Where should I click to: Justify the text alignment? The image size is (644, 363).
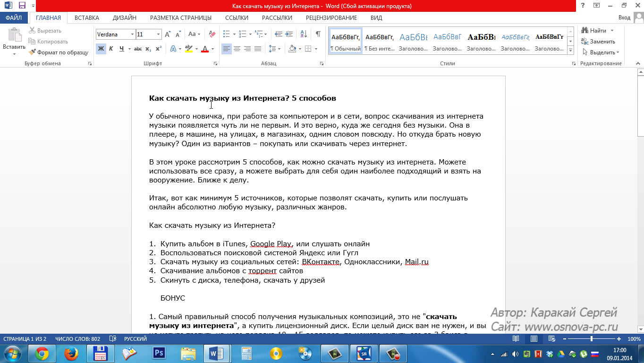(258, 49)
